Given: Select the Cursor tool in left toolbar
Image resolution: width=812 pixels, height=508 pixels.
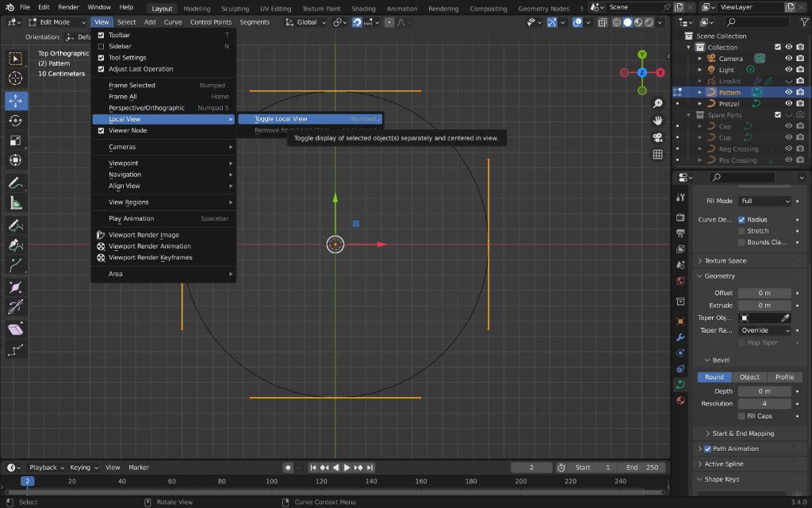Looking at the screenshot, I should pyautogui.click(x=15, y=78).
